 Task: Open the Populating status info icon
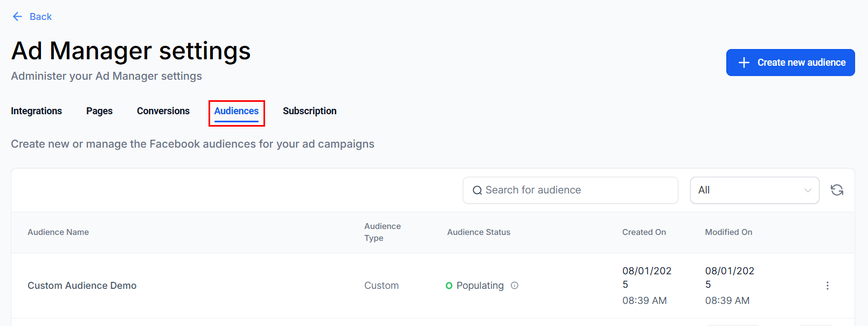coord(515,286)
